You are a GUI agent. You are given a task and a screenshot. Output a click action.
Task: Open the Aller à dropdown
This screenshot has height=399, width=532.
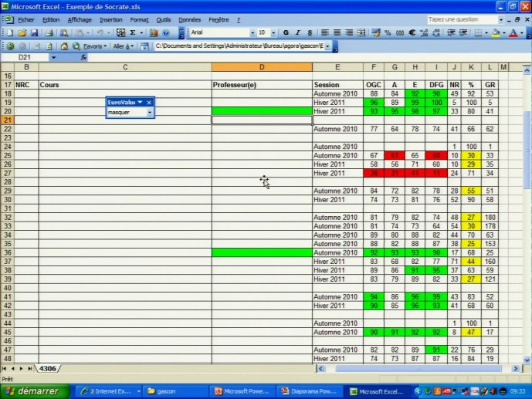[x=124, y=46]
